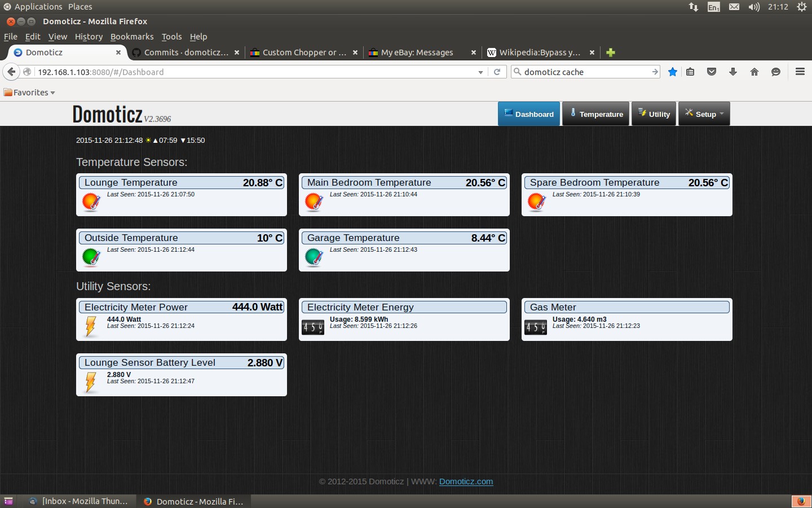Image resolution: width=812 pixels, height=508 pixels.
Task: Open the system power gear menu
Action: pyautogui.click(x=801, y=7)
